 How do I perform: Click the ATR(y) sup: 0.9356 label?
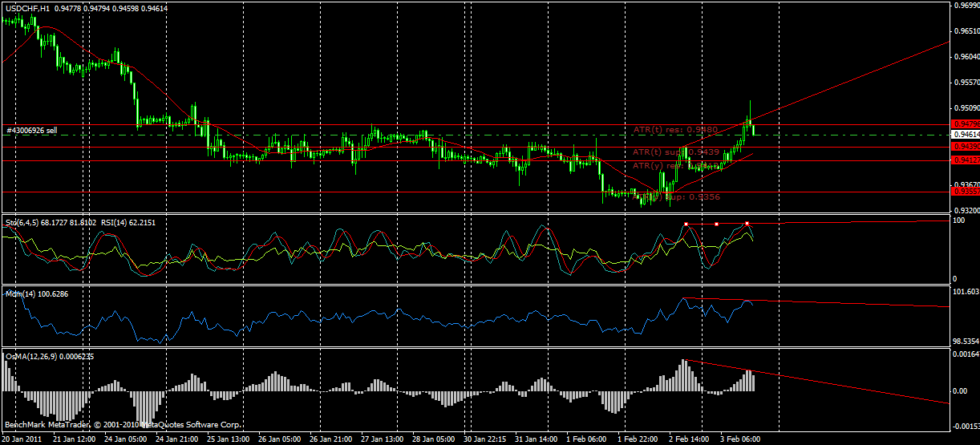click(x=675, y=196)
